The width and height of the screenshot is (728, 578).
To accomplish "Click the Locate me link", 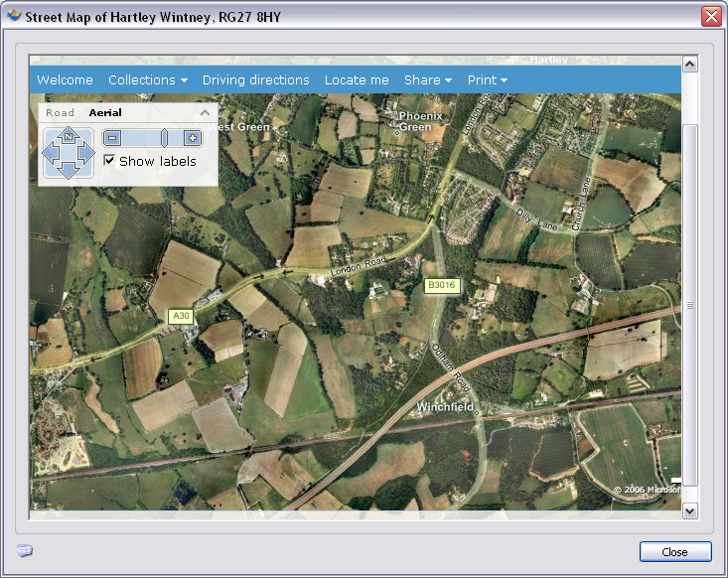I will (x=357, y=80).
